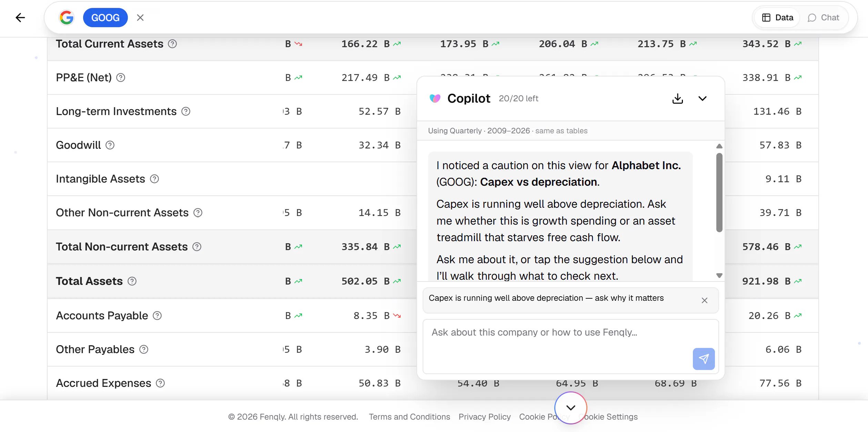
Task: Switch to the Chat tab
Action: [823, 18]
